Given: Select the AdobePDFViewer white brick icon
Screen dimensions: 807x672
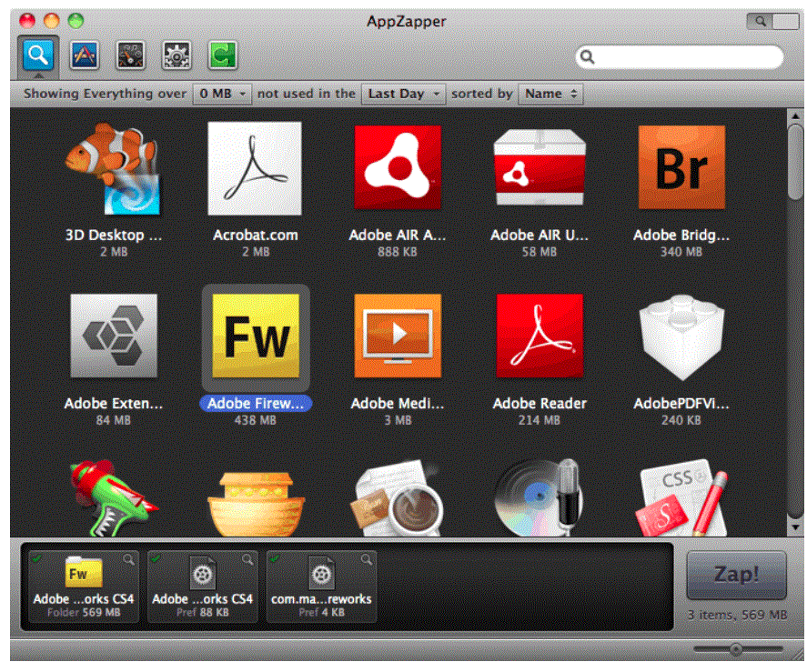Looking at the screenshot, I should click(x=682, y=337).
